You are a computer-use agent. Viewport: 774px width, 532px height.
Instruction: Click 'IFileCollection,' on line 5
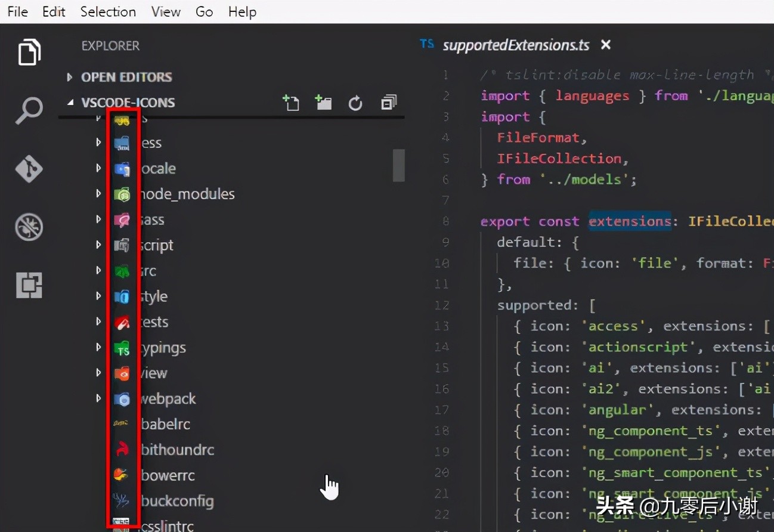563,159
